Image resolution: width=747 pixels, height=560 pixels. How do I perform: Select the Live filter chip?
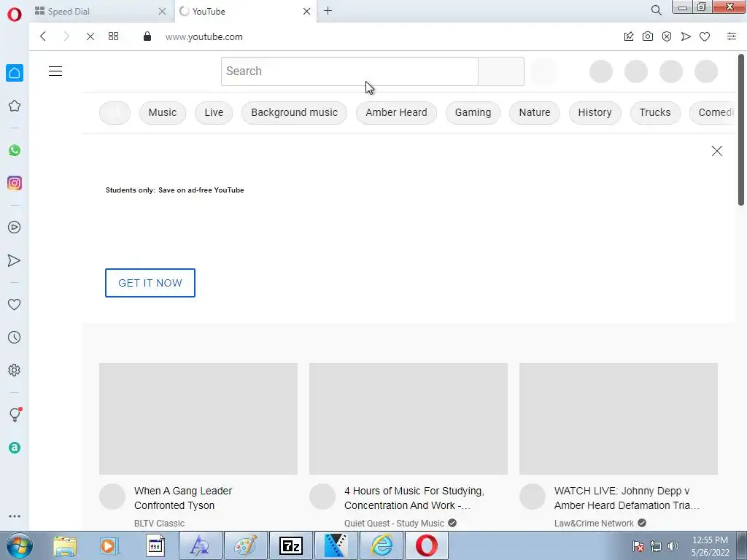214,113
